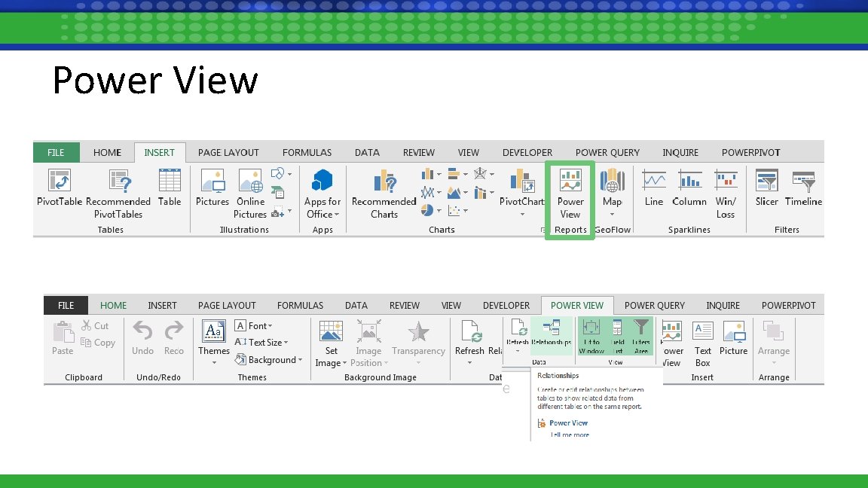Insert a Table from the Tables group
868x488 pixels.
click(170, 188)
